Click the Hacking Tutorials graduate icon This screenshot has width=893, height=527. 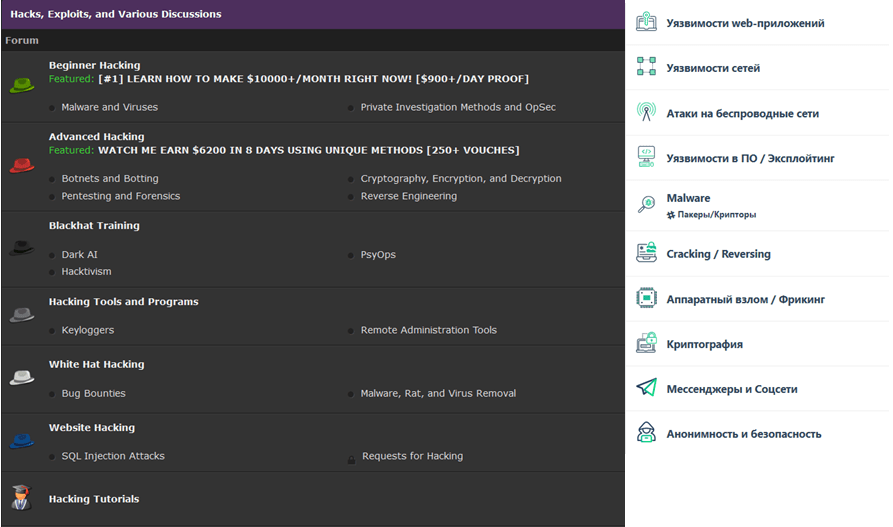tap(21, 498)
